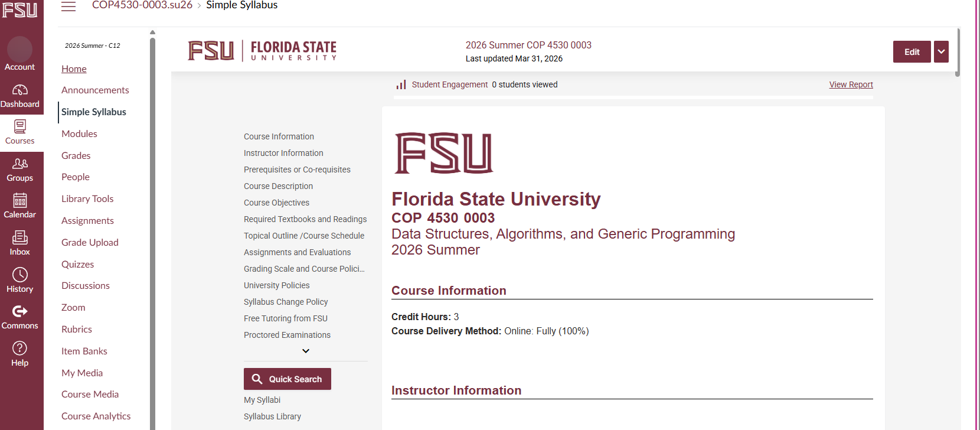Open Rubrics in course navigation
The image size is (980, 430).
(x=77, y=329)
